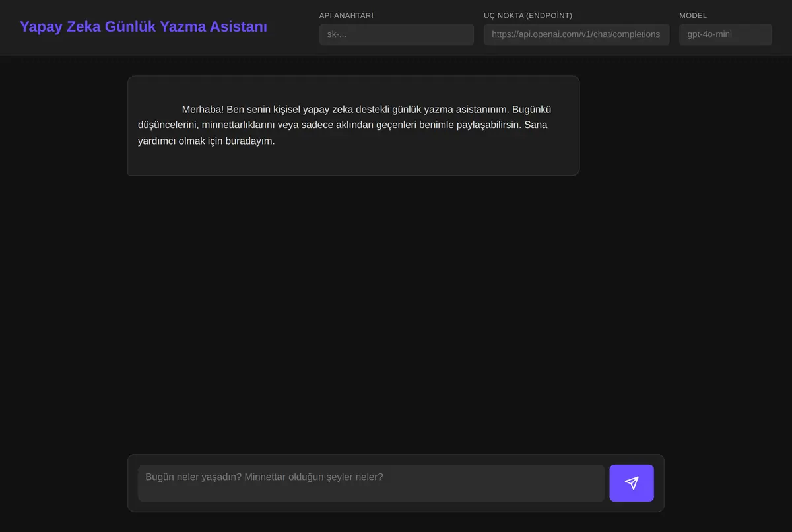Viewport: 792px width, 532px height.
Task: Click the "Merhaba!" welcome message text
Action: point(344,125)
